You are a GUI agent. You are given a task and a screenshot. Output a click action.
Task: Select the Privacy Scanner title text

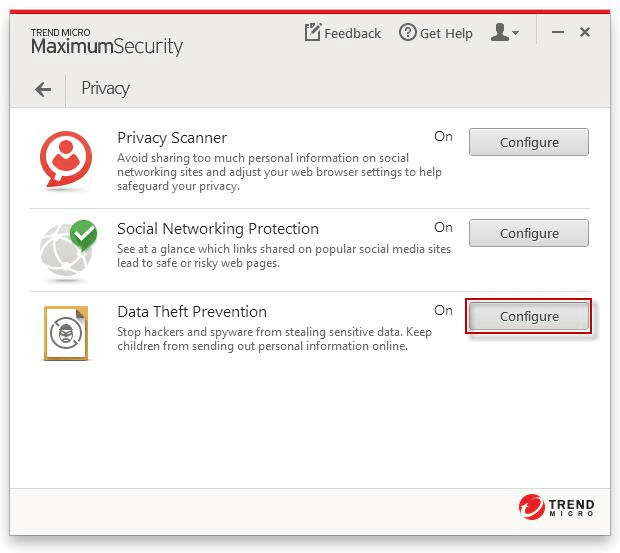pos(172,138)
